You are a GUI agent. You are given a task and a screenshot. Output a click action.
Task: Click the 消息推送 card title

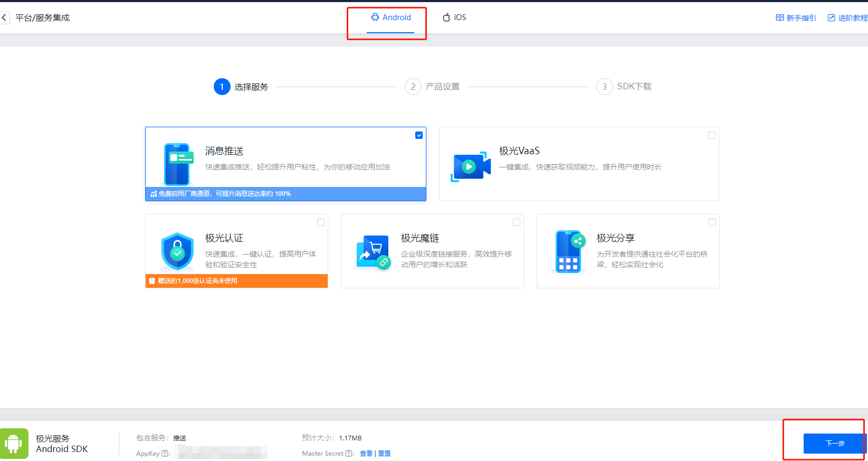point(224,151)
